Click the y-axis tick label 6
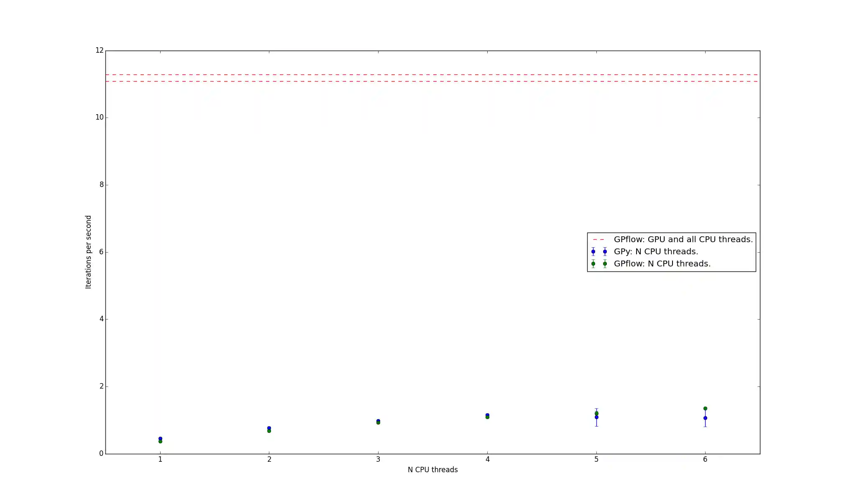The height and width of the screenshot is (504, 844). 101,252
